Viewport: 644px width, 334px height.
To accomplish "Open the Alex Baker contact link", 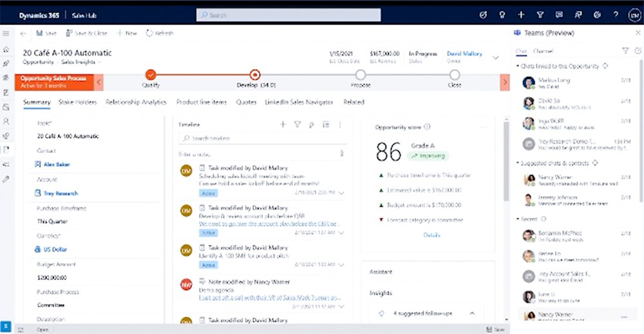I will pyautogui.click(x=57, y=164).
